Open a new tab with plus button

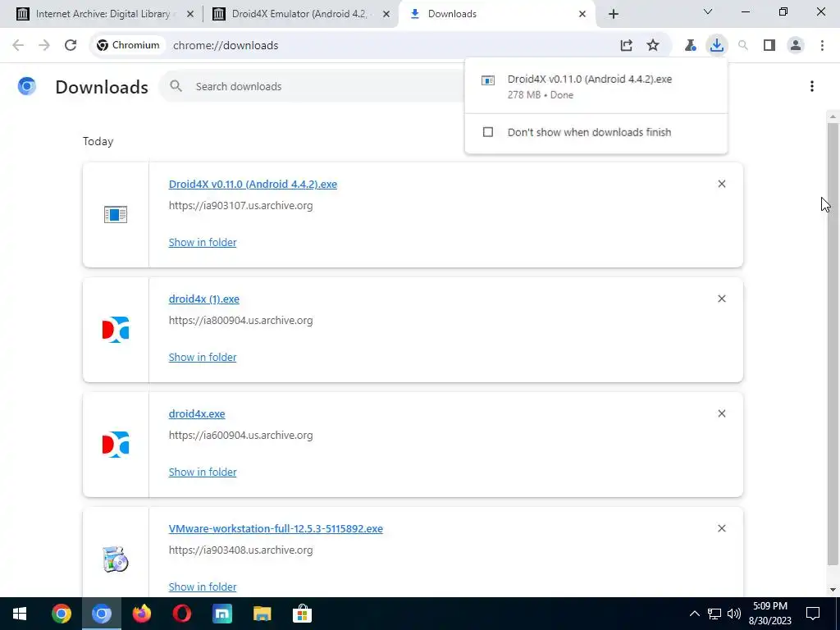coord(614,14)
